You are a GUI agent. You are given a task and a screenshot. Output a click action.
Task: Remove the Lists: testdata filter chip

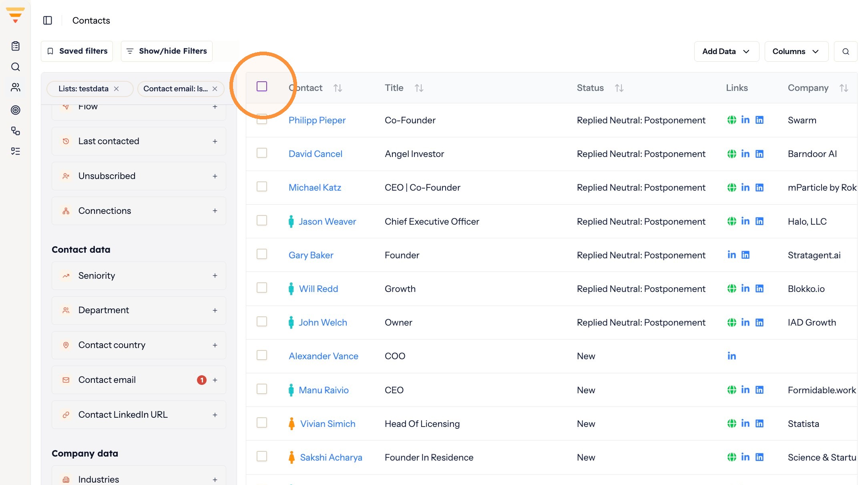point(117,89)
